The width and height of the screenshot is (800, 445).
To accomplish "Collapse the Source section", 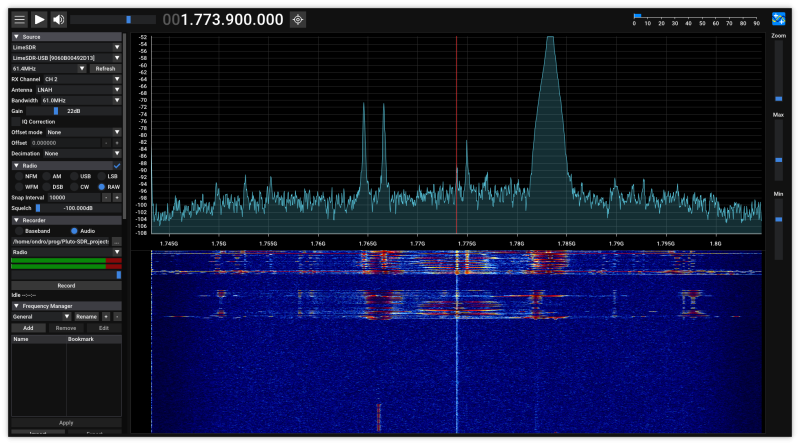I will click(66, 37).
